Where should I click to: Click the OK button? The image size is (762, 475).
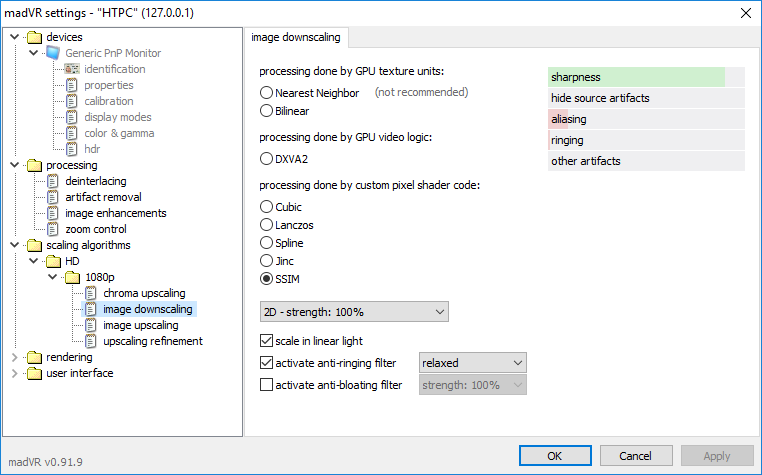pyautogui.click(x=555, y=456)
